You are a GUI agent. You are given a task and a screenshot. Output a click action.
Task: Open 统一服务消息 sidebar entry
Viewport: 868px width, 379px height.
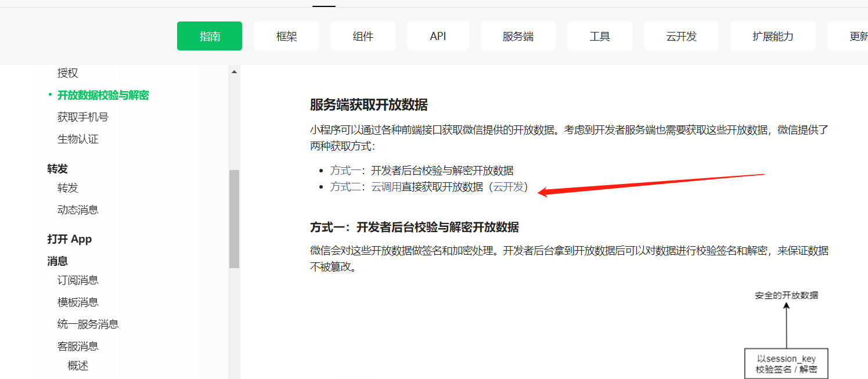(x=88, y=324)
